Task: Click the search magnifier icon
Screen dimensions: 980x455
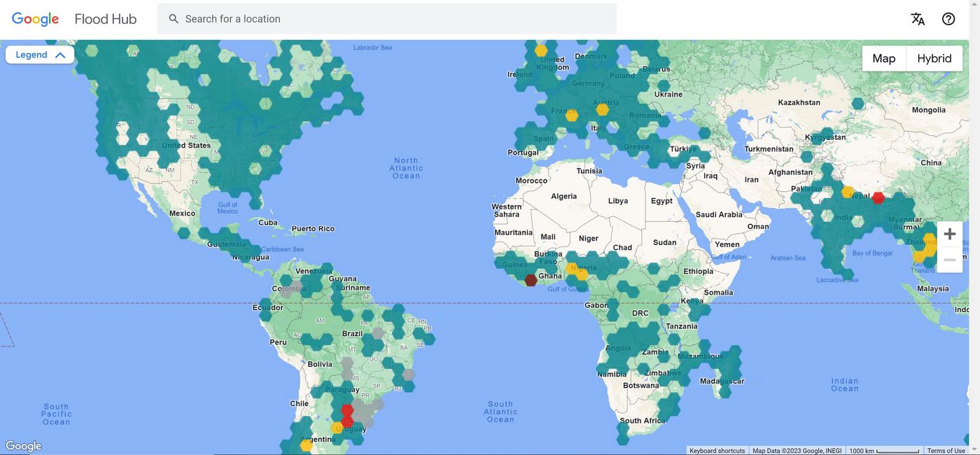Action: [174, 19]
